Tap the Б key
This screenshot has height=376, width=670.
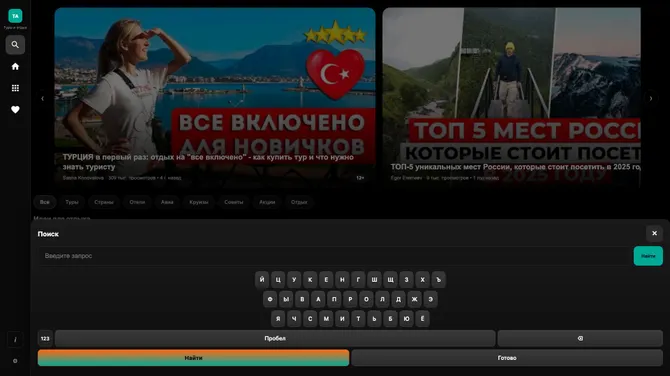coord(390,319)
